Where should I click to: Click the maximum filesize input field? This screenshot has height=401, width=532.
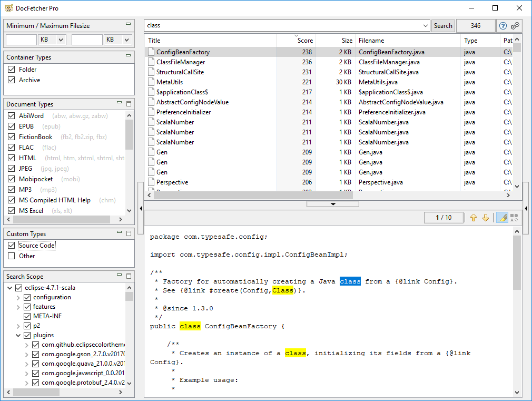pyautogui.click(x=87, y=40)
